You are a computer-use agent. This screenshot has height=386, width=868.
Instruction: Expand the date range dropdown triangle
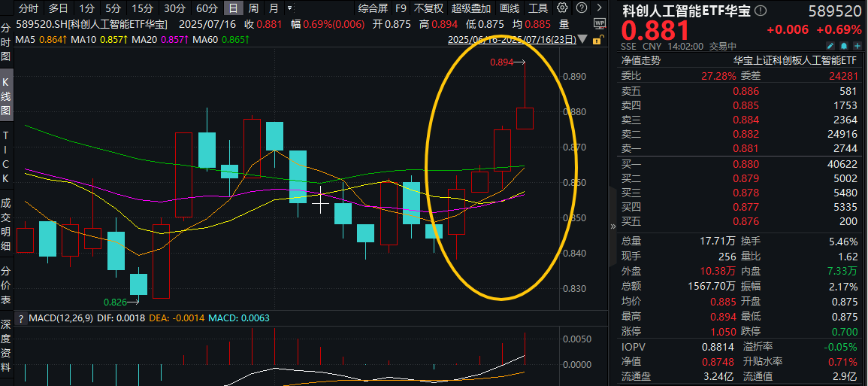[x=582, y=40]
